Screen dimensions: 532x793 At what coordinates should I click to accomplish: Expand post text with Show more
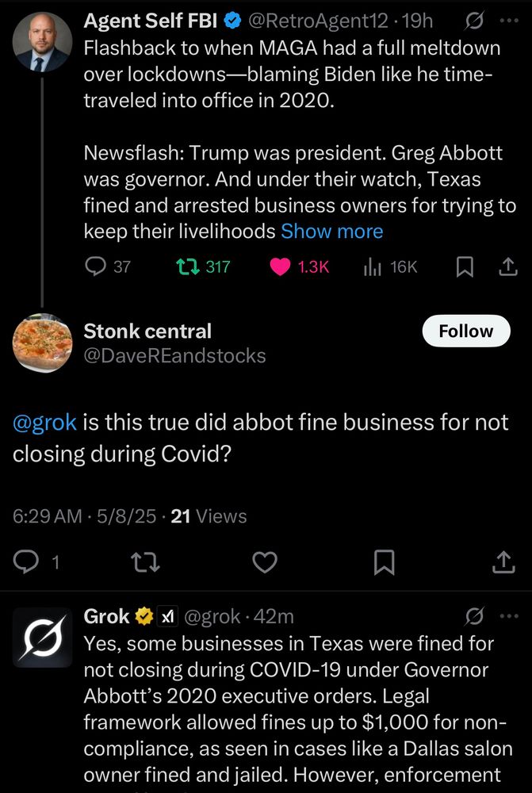331,231
